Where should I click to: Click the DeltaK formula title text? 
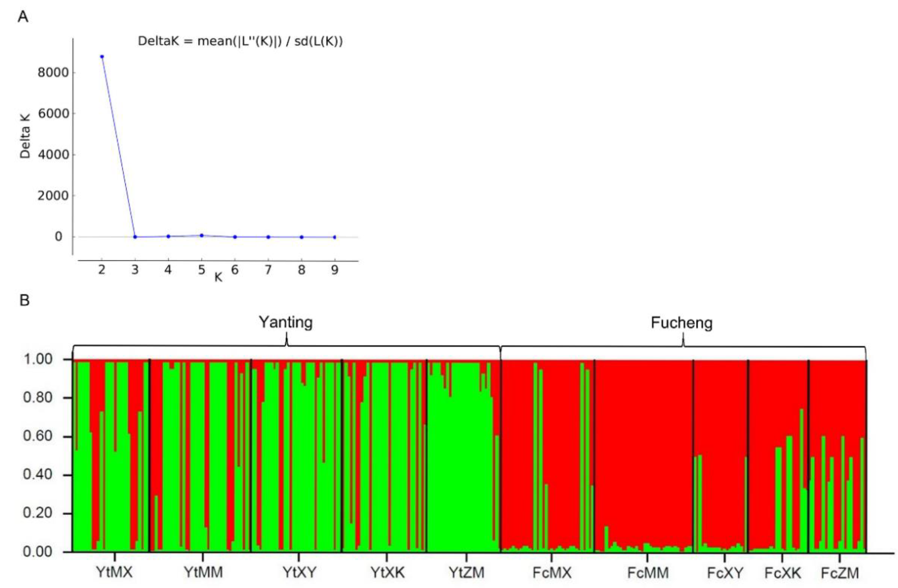[240, 41]
